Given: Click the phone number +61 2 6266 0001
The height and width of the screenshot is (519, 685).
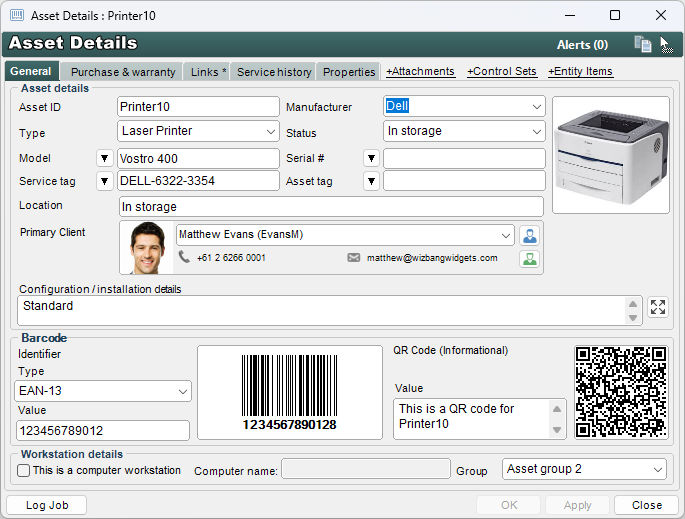Looking at the screenshot, I should [231, 258].
